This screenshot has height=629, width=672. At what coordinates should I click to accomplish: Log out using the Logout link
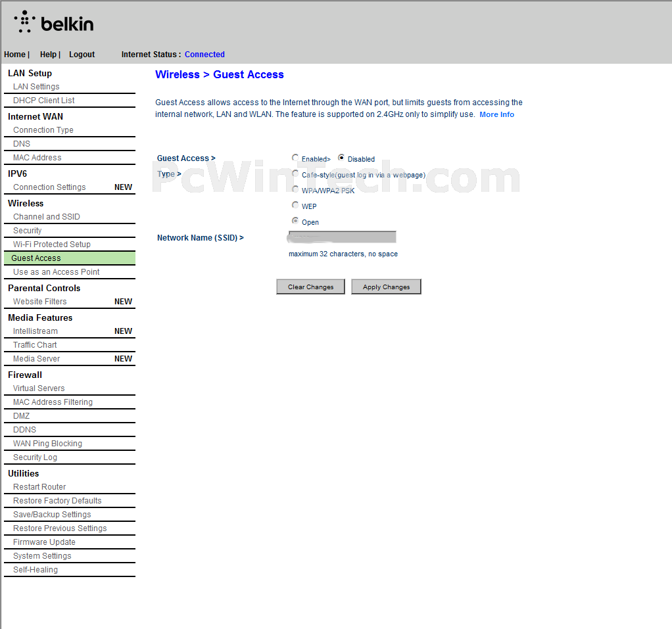tap(82, 55)
